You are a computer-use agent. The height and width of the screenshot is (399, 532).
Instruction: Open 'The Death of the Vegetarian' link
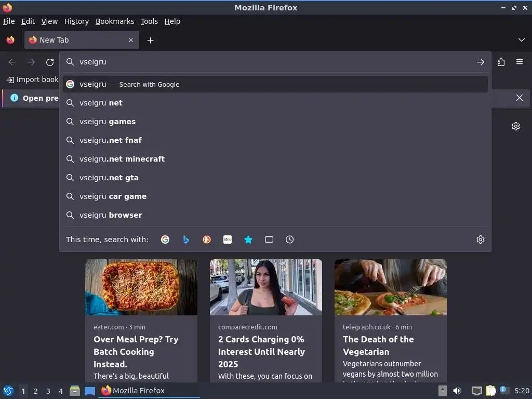click(x=378, y=345)
